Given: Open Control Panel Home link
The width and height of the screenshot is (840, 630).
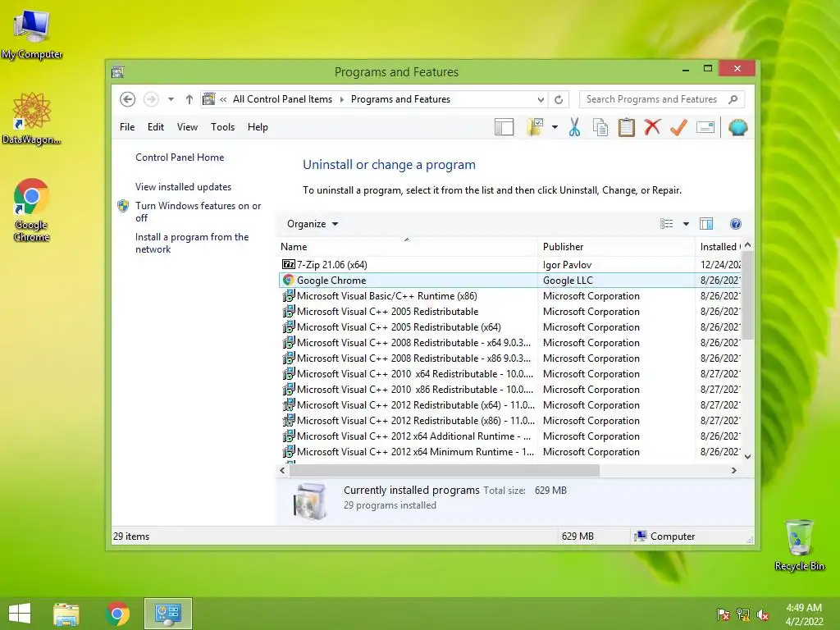Looking at the screenshot, I should click(x=180, y=157).
